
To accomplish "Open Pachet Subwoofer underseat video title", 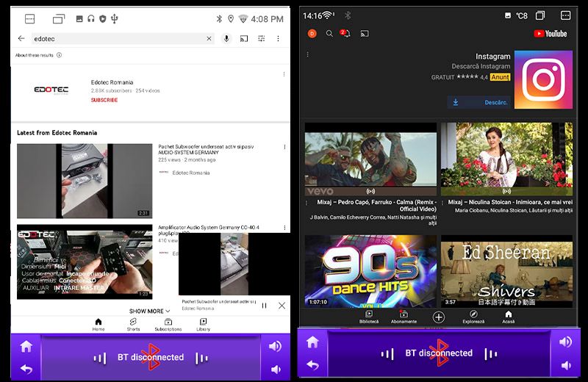I will (206, 150).
